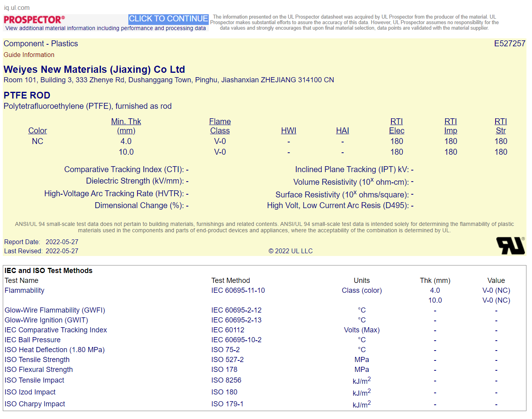Click ISO Tensile Strength test name
This screenshot has width=532, height=419.
click(37, 360)
